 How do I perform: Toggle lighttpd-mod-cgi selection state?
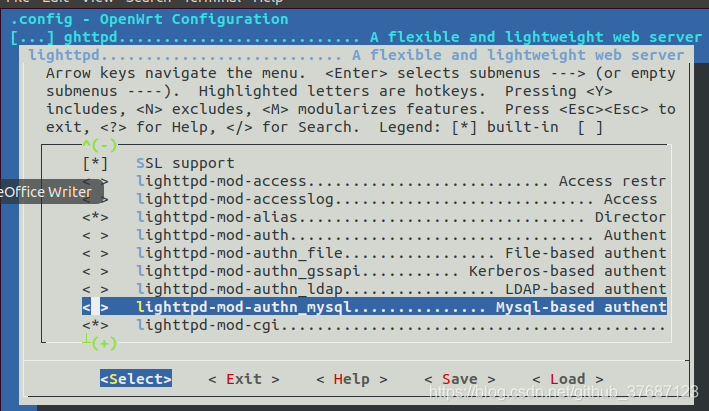(x=95, y=326)
